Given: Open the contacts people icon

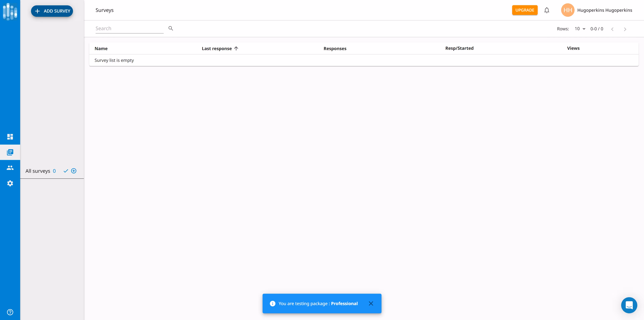Looking at the screenshot, I should [10, 168].
